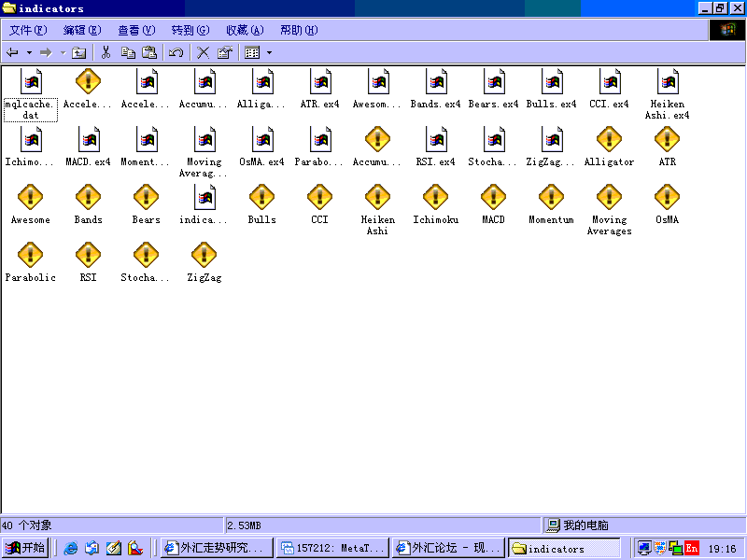Select the Bands.ex4 file icon
747x560 pixels.
point(436,81)
